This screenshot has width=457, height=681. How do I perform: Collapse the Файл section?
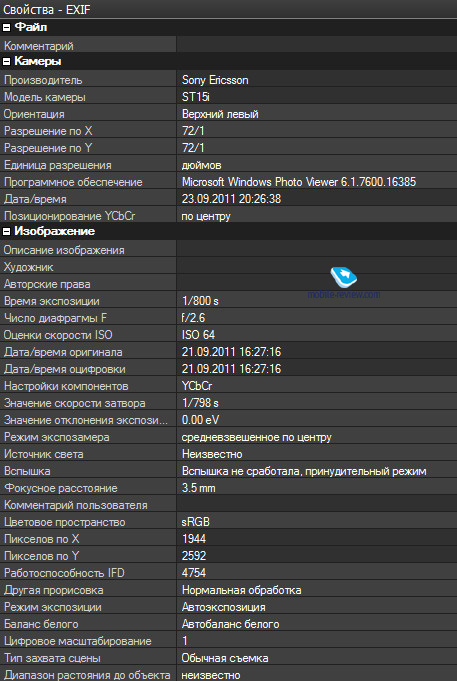7,28
